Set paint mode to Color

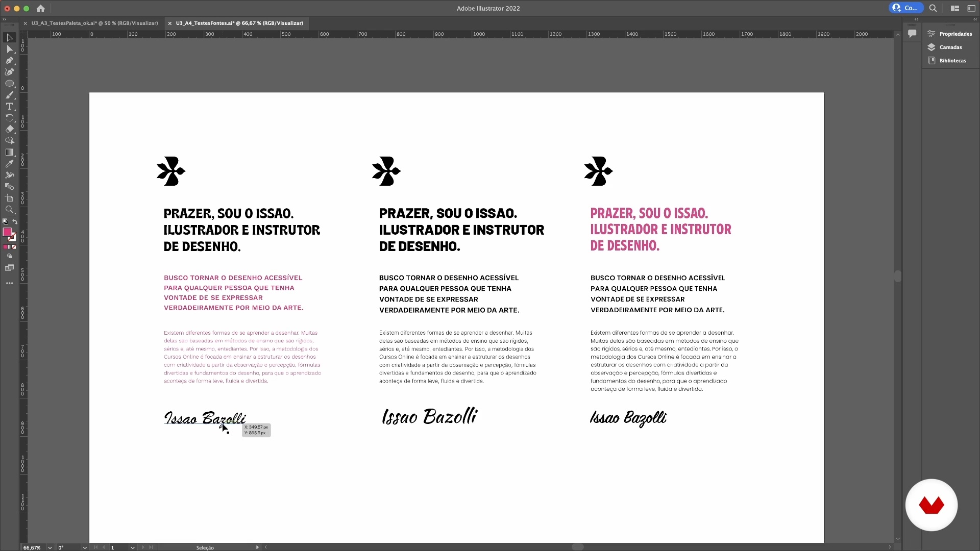click(5, 247)
